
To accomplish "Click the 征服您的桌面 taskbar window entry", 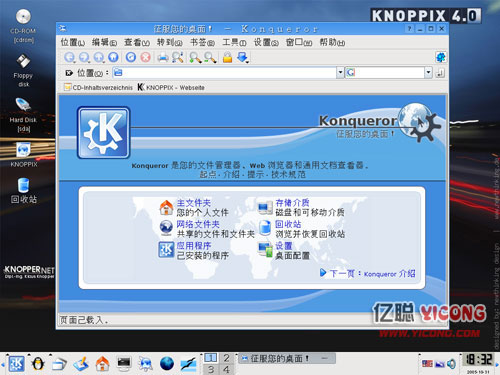I will pos(287,359).
